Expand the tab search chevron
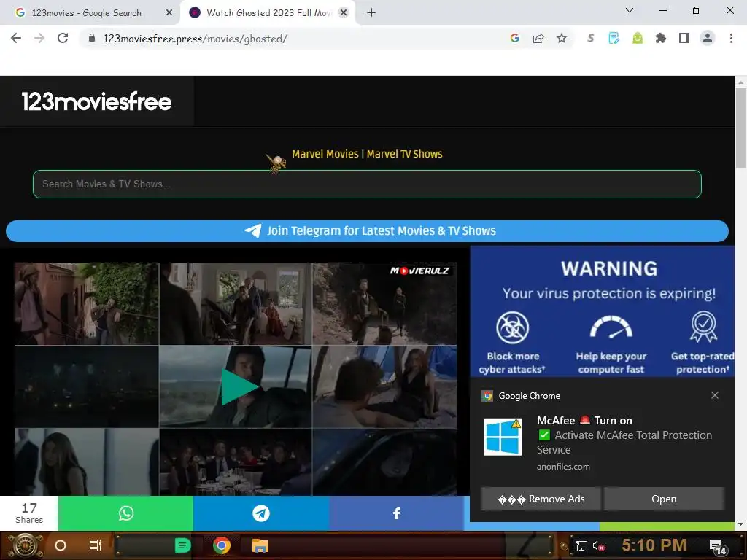This screenshot has width=747, height=560. tap(630, 10)
